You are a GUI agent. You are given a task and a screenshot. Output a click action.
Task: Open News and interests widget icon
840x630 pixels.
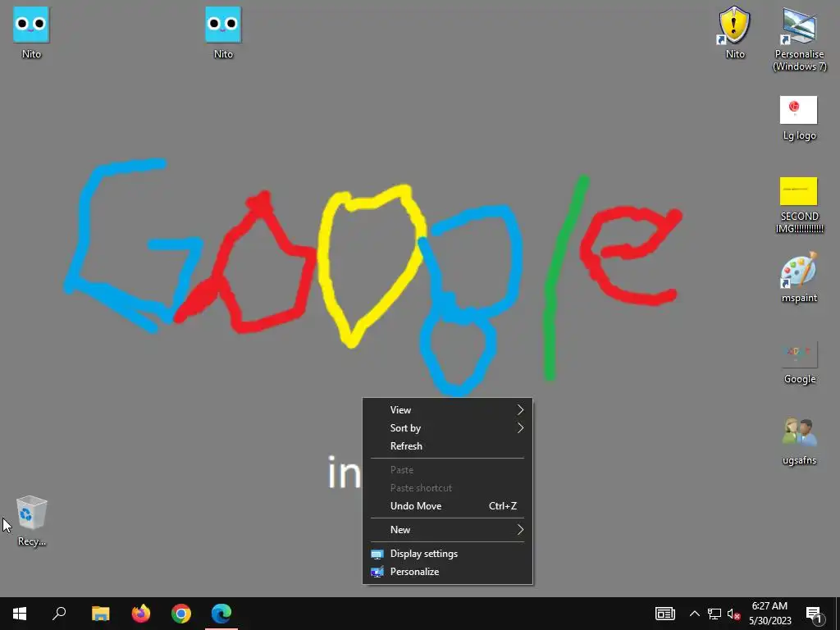tap(664, 614)
